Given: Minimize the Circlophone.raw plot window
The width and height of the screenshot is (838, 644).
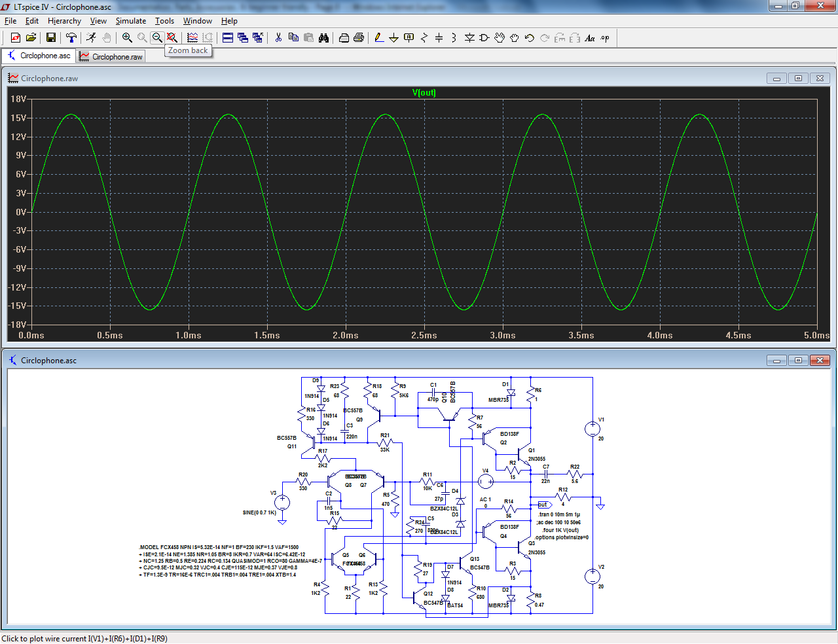Looking at the screenshot, I should coord(776,79).
